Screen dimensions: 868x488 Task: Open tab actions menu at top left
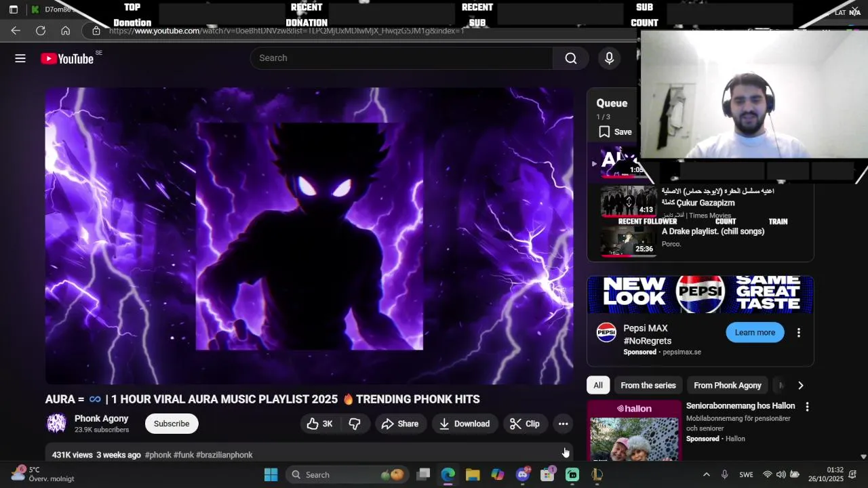13,9
